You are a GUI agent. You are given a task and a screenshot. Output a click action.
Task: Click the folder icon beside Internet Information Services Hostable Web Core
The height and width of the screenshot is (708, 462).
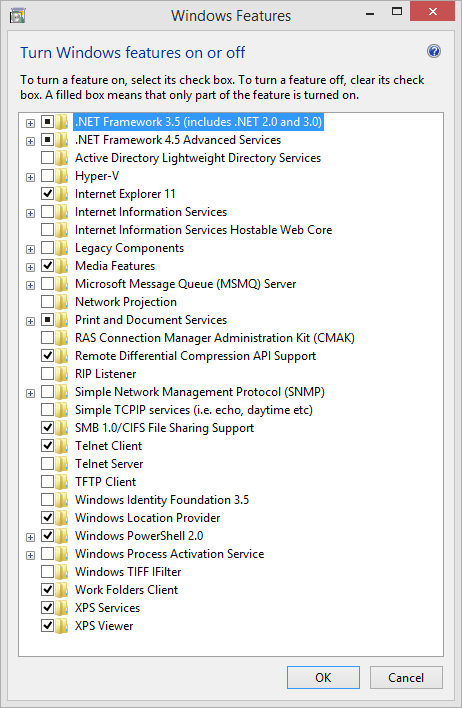(62, 229)
